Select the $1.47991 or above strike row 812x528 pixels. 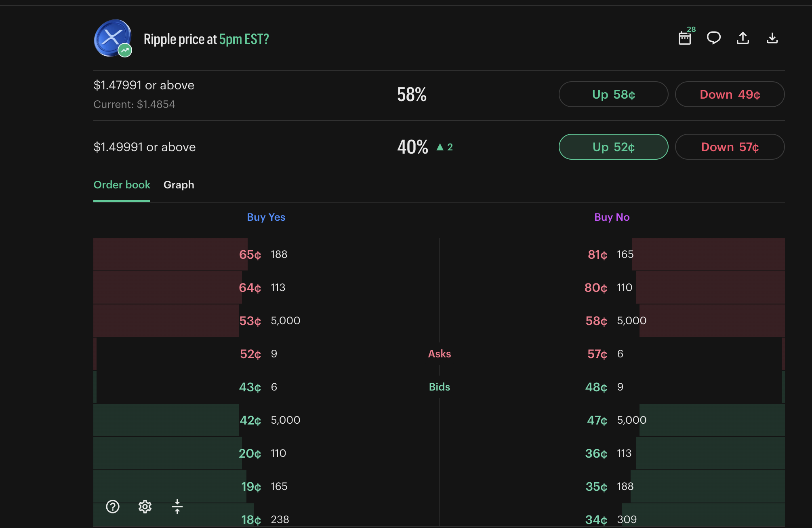click(x=144, y=85)
